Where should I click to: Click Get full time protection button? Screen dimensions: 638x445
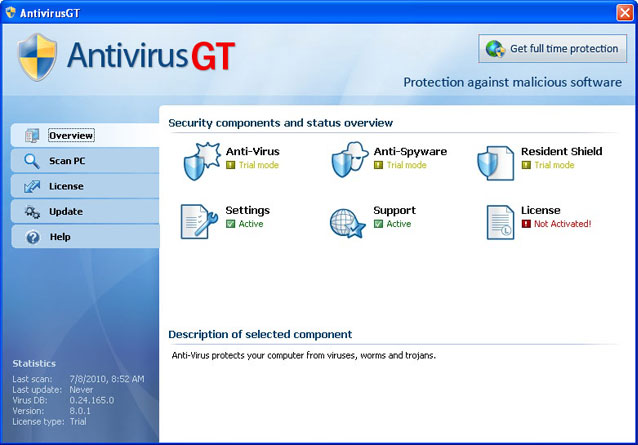pos(553,48)
